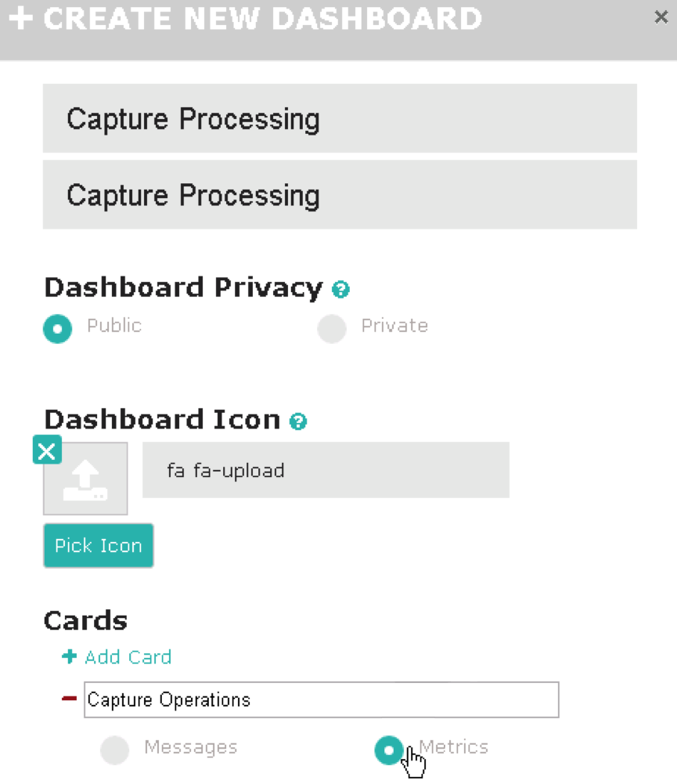This screenshot has width=677, height=784.
Task: Remove the Capture Operations card
Action: tap(69, 699)
